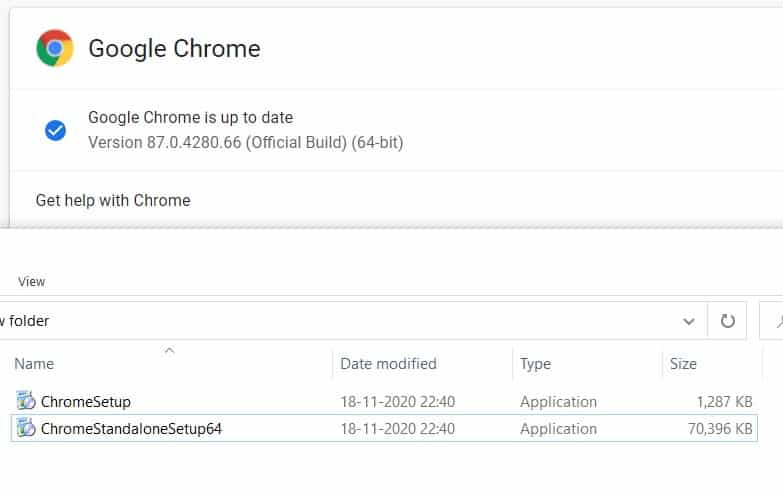
Task: Expand the address bar history dropdown
Action: click(689, 321)
